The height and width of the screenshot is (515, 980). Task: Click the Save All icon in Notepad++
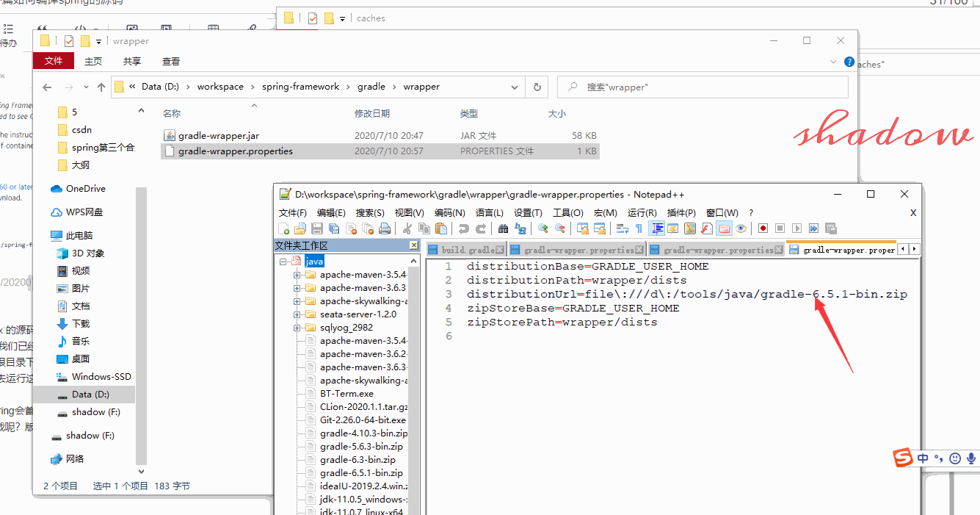[333, 228]
